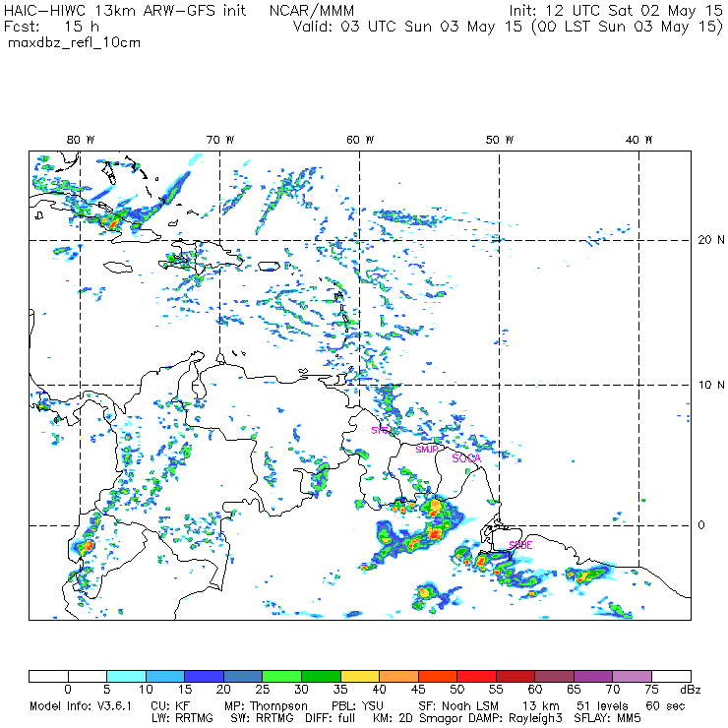Click the MP: Thompson scheme text

tap(266, 706)
